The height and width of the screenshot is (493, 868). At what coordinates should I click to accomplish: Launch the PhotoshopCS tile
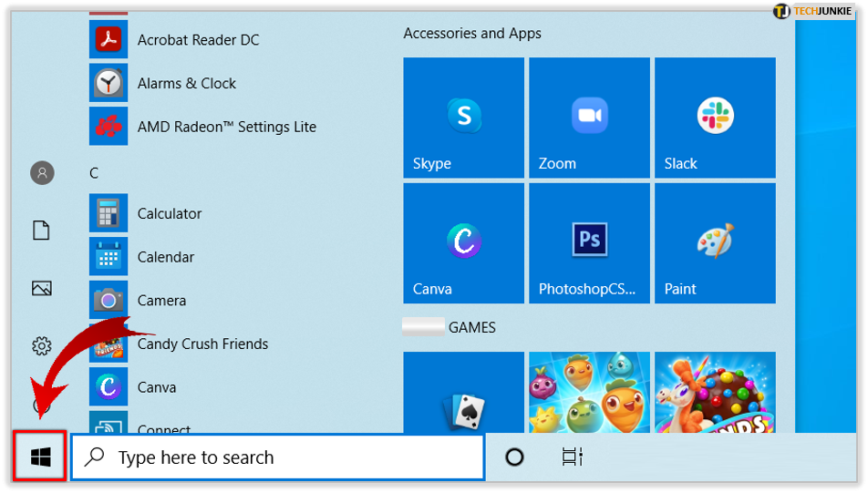tap(589, 243)
